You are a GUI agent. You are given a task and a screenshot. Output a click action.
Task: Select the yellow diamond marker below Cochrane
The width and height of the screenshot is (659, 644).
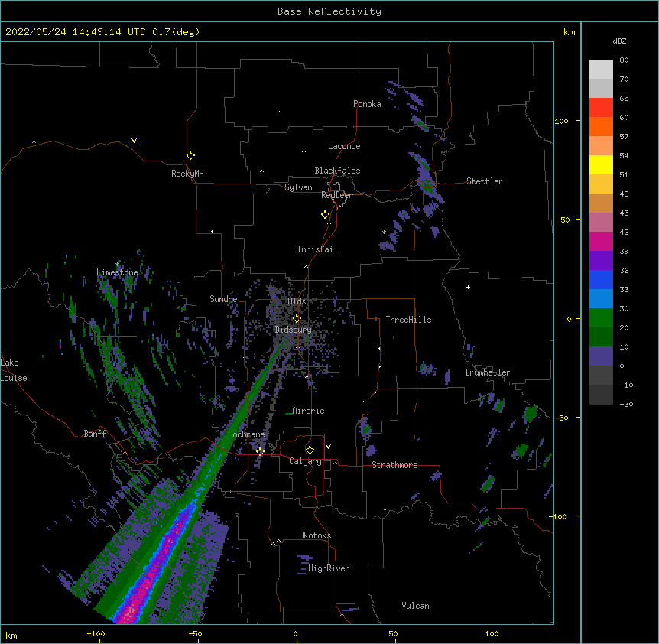[x=260, y=451]
